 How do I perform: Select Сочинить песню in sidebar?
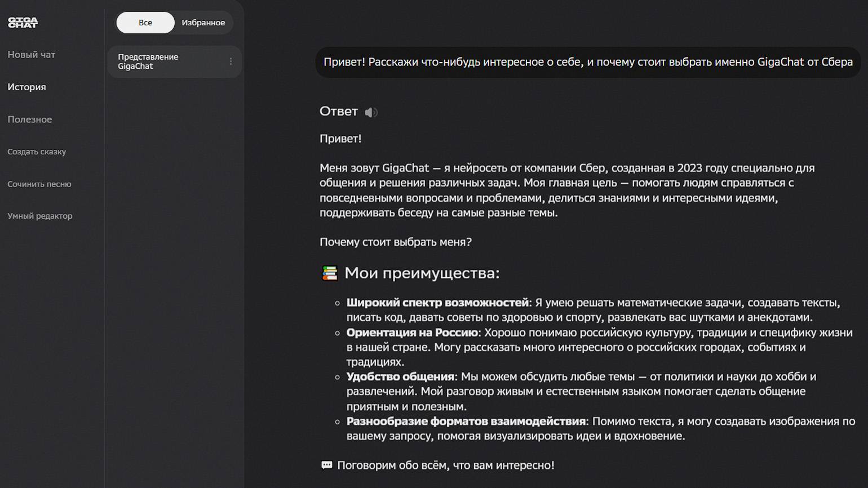tap(39, 184)
